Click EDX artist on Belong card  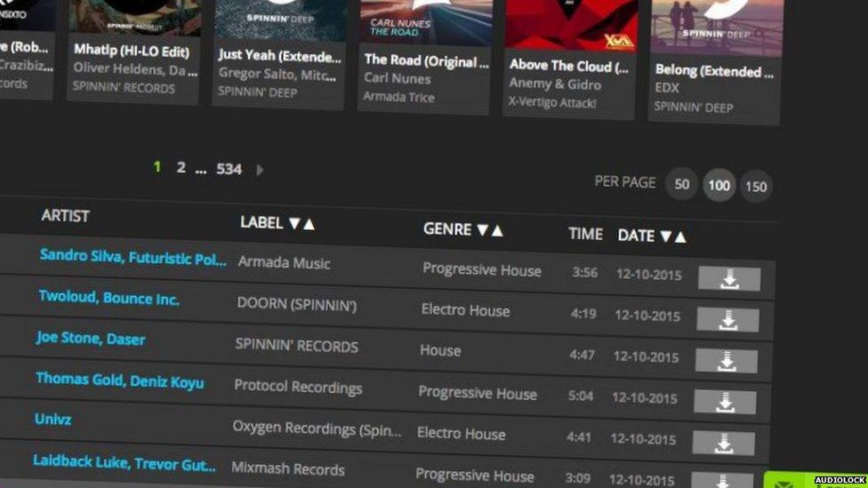pyautogui.click(x=666, y=87)
